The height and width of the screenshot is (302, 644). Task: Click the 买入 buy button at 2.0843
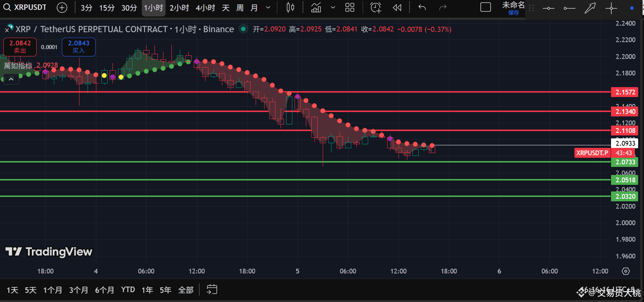[79, 47]
